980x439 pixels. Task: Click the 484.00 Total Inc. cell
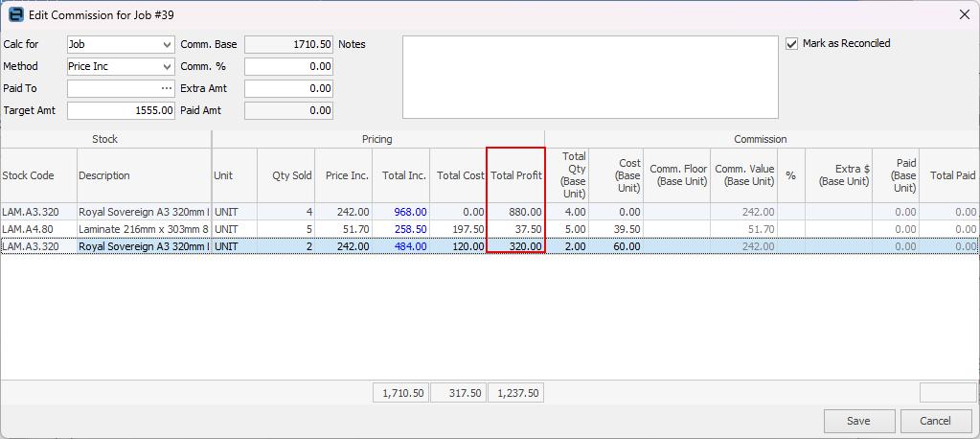tap(400, 246)
